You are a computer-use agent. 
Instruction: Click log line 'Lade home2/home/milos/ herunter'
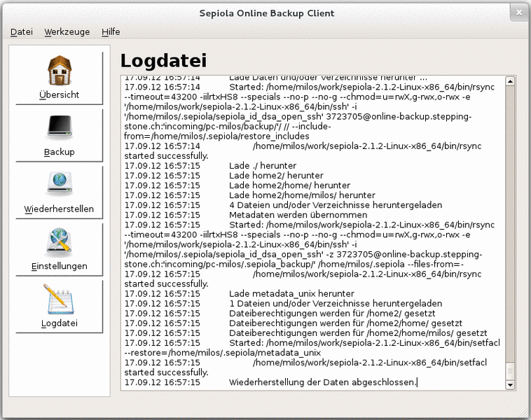tap(302, 195)
